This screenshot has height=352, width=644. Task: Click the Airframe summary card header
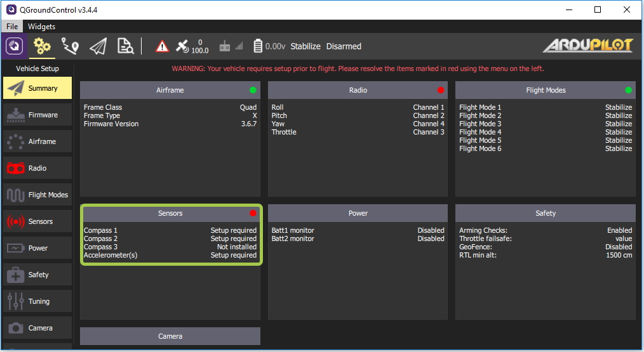(170, 90)
